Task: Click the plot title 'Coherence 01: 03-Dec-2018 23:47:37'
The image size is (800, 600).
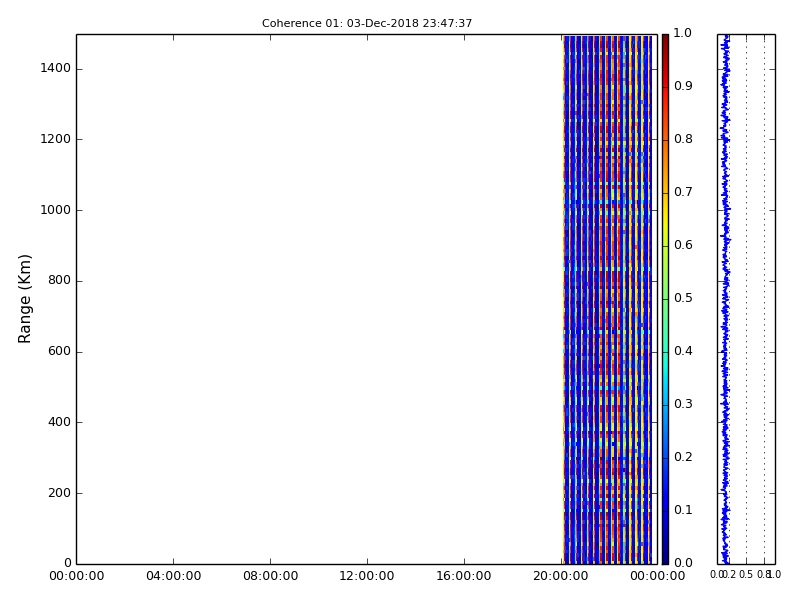Action: pos(367,23)
